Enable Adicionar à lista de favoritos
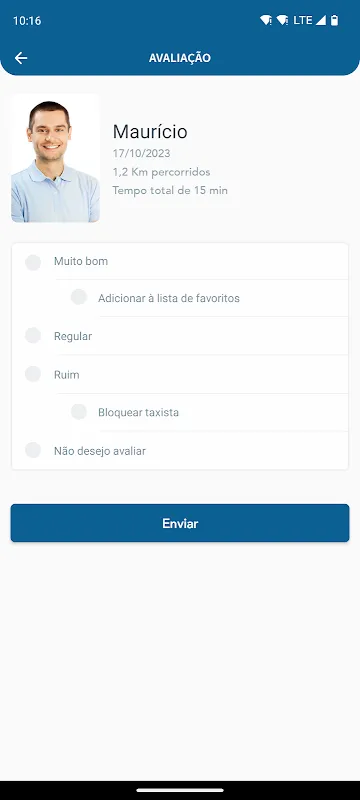Image resolution: width=360 pixels, height=800 pixels. coord(79,297)
